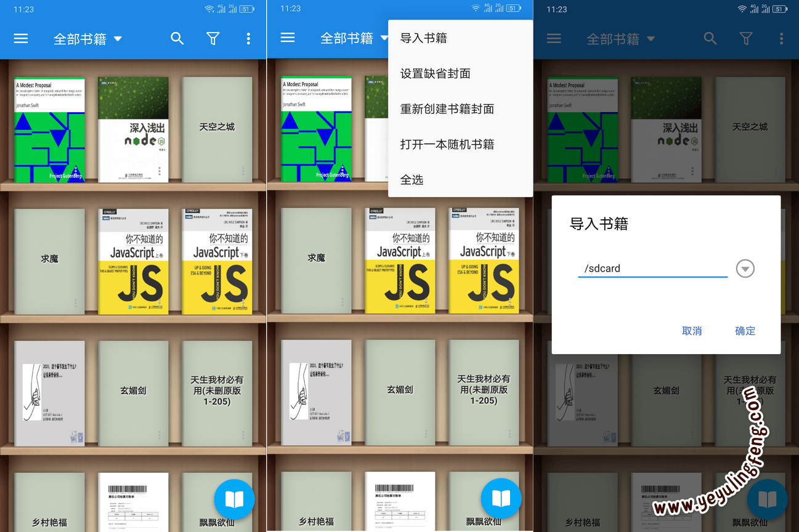The height and width of the screenshot is (532, 799).
Task: Tap the blue floating open-book button
Action: click(234, 499)
